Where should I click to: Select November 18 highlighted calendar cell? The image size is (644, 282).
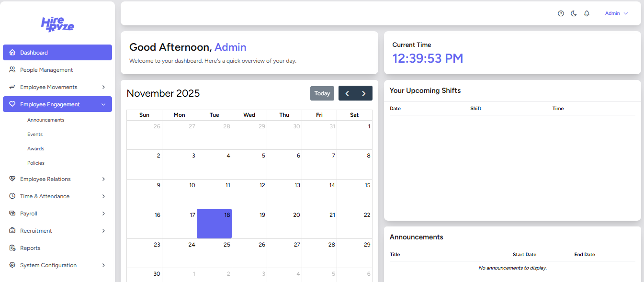[215, 224]
